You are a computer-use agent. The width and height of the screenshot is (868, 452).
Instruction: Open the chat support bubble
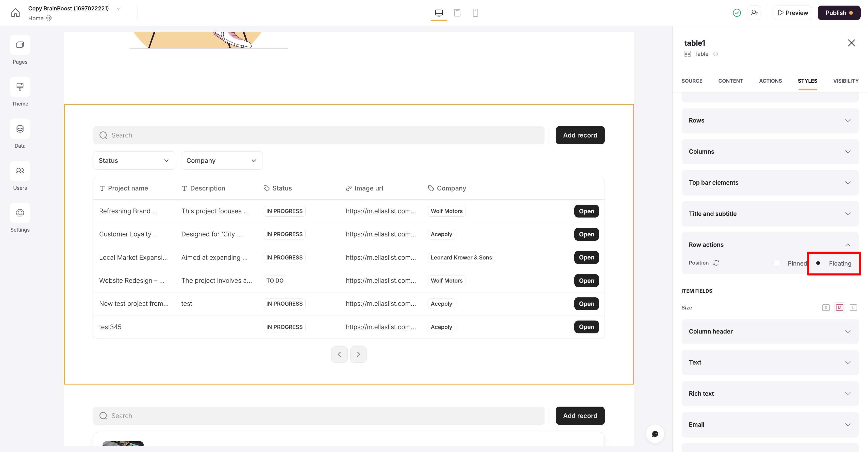click(x=655, y=434)
